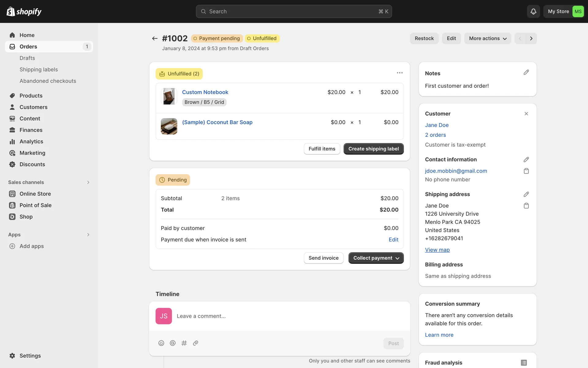
Task: Open the View map link
Action: point(437,250)
